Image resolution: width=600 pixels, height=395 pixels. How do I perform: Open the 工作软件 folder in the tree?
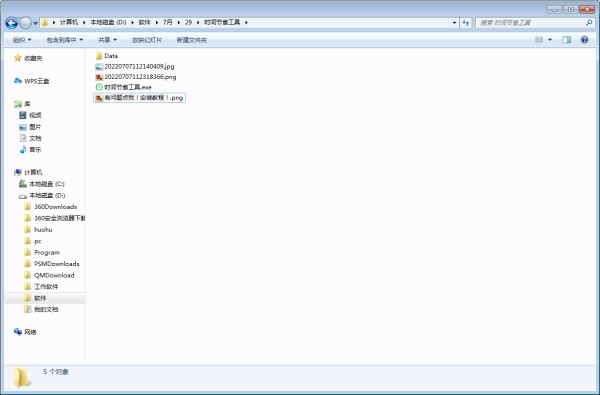(x=41, y=287)
